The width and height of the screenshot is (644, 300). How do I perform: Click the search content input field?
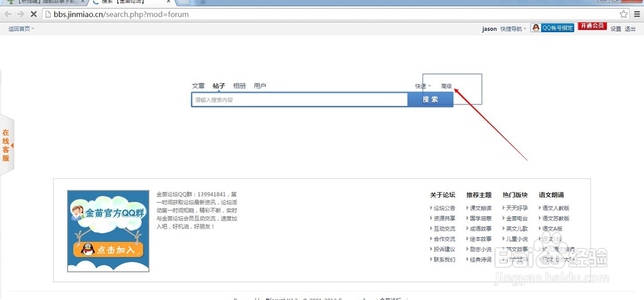click(x=299, y=100)
